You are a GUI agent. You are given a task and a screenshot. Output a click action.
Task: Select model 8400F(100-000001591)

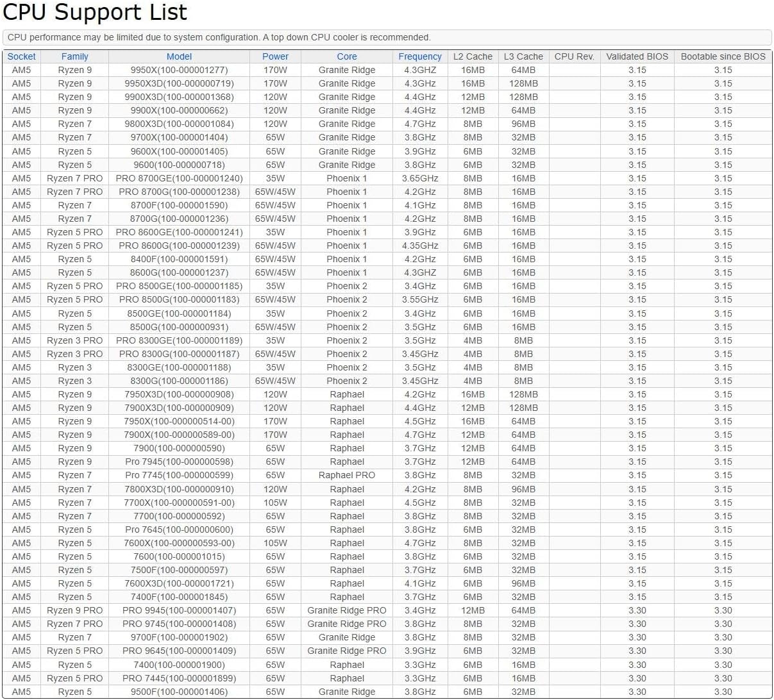click(x=179, y=259)
